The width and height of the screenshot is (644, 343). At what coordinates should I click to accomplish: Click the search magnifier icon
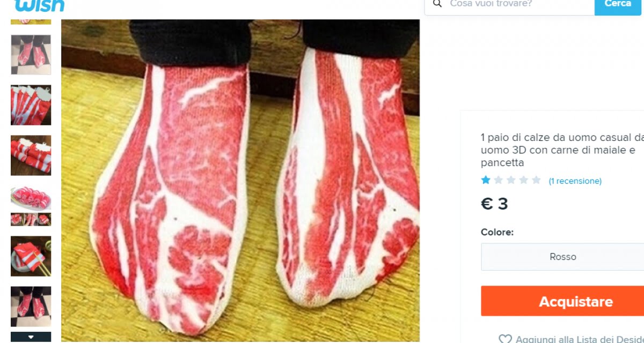[437, 4]
